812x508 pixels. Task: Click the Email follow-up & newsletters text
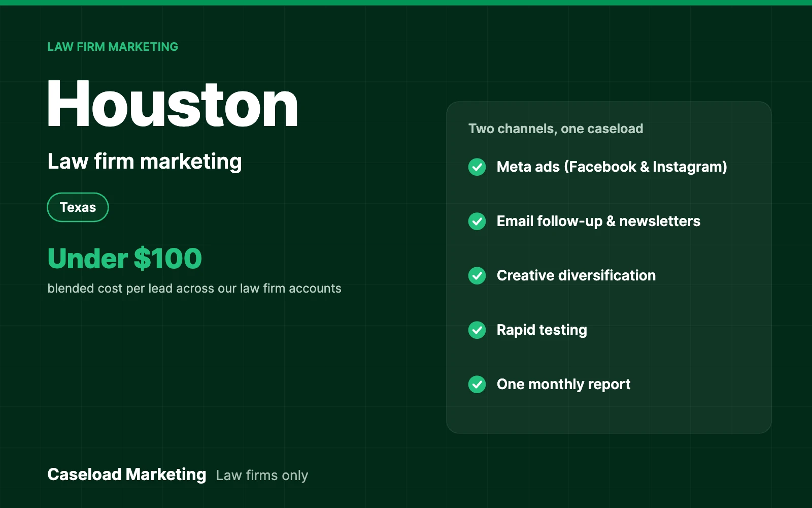598,221
